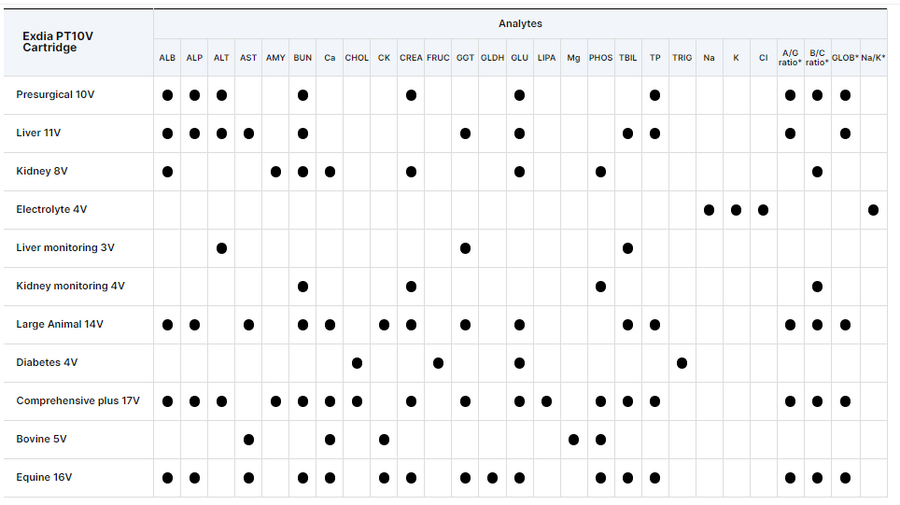Click the Diabetes 4V row label
The image size is (900, 505).
coord(47,363)
